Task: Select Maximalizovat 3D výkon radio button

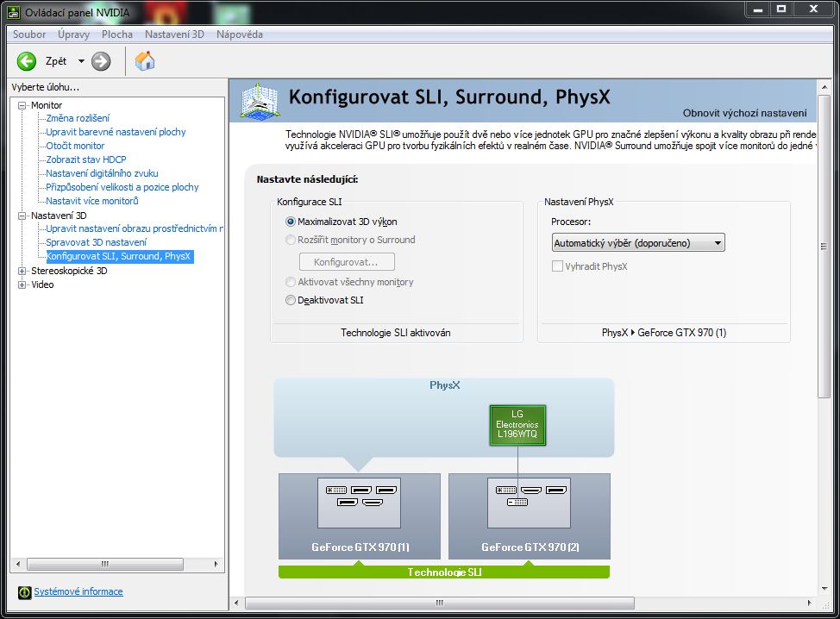Action: 291,222
